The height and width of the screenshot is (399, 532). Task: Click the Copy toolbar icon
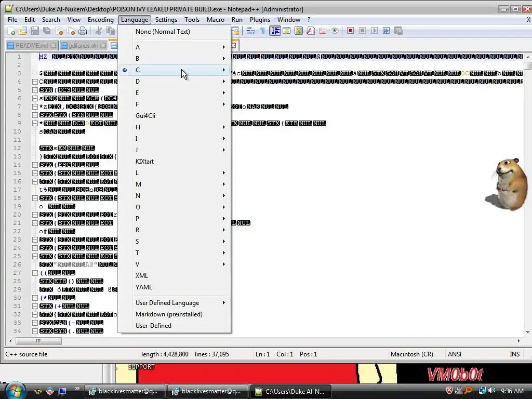tap(110, 31)
